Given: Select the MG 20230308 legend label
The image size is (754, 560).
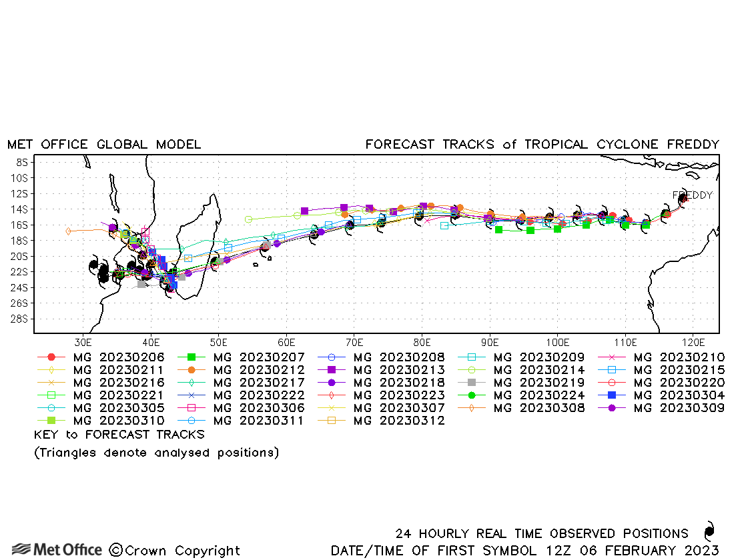Looking at the screenshot, I should pyautogui.click(x=540, y=408).
